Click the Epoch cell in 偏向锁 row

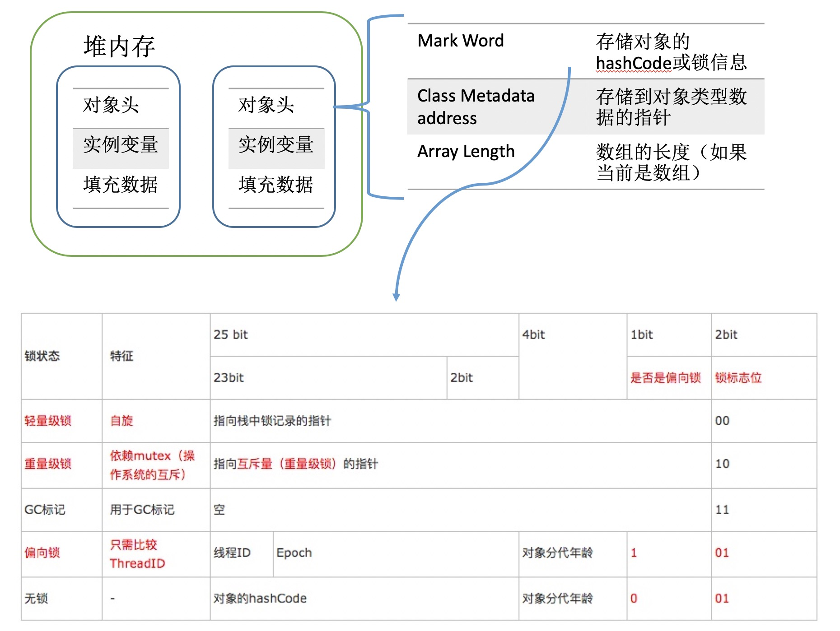[294, 553]
